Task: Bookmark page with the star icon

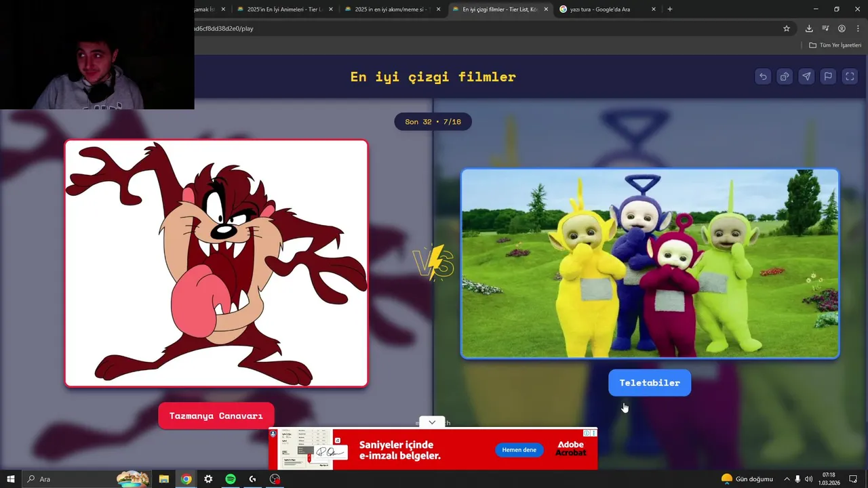Action: pos(787,28)
